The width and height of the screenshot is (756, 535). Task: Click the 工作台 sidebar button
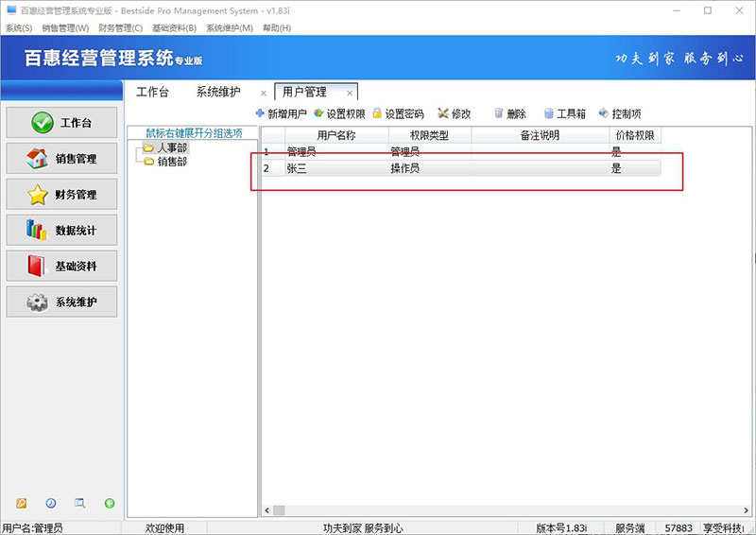tap(61, 123)
